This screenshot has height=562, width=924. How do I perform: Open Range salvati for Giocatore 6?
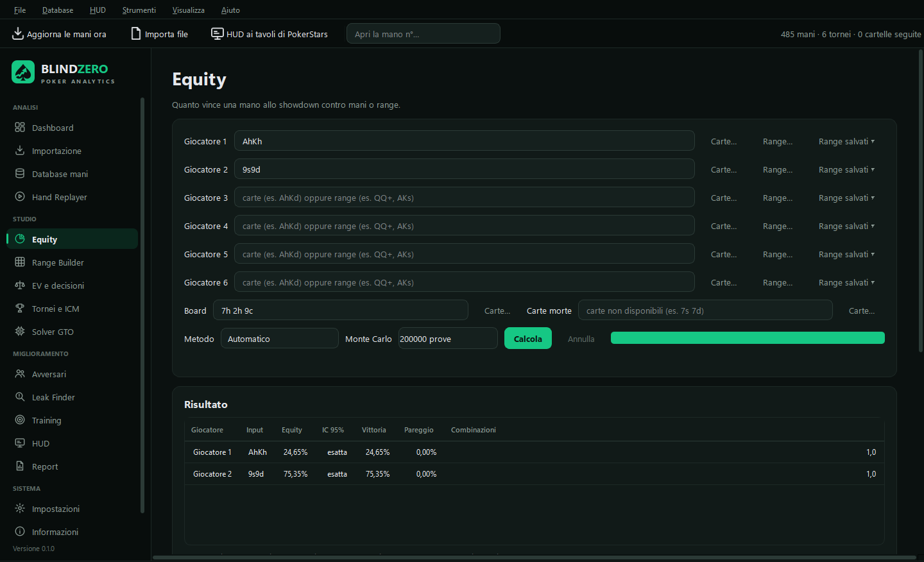(x=846, y=282)
